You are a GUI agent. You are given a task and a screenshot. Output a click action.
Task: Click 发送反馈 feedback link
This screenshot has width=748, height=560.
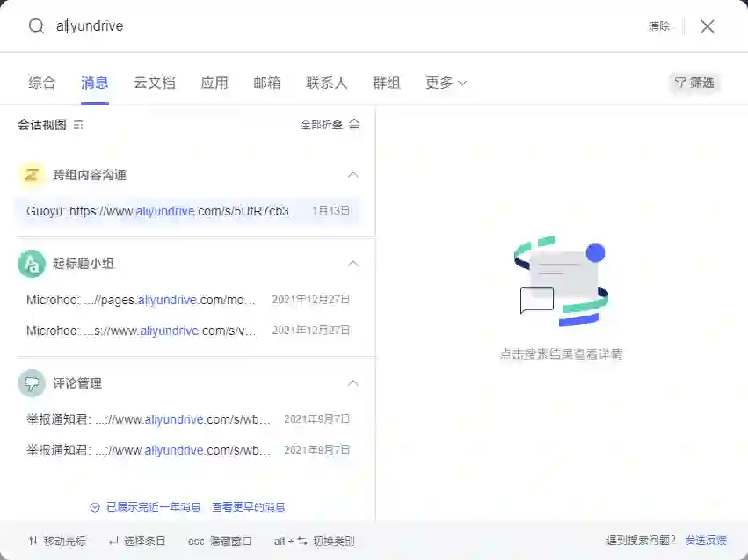[x=706, y=541]
